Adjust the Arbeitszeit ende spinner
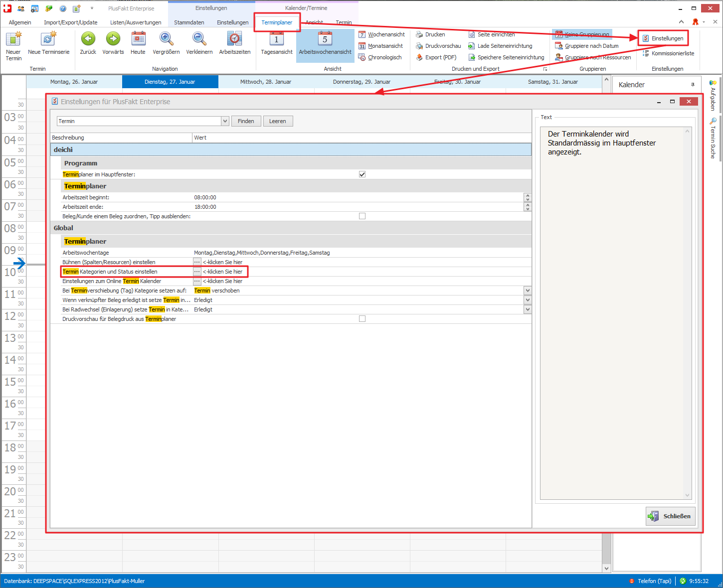This screenshot has width=723, height=588. tap(528, 207)
